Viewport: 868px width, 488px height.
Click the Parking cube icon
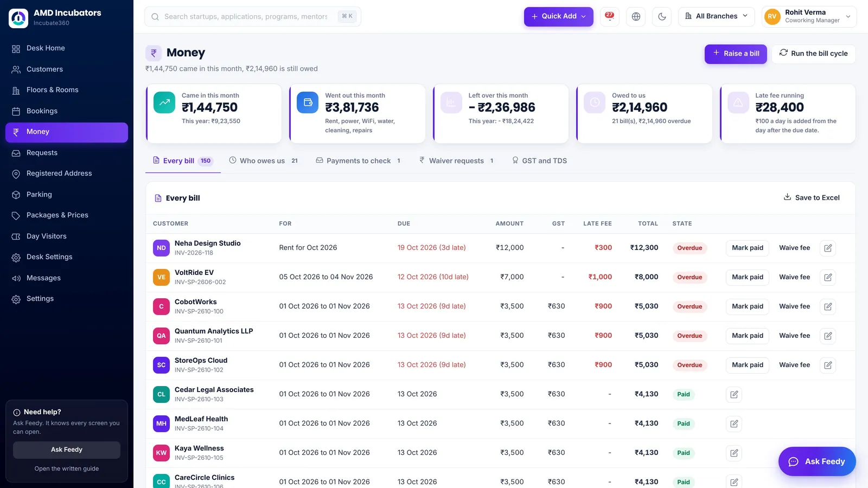click(16, 195)
